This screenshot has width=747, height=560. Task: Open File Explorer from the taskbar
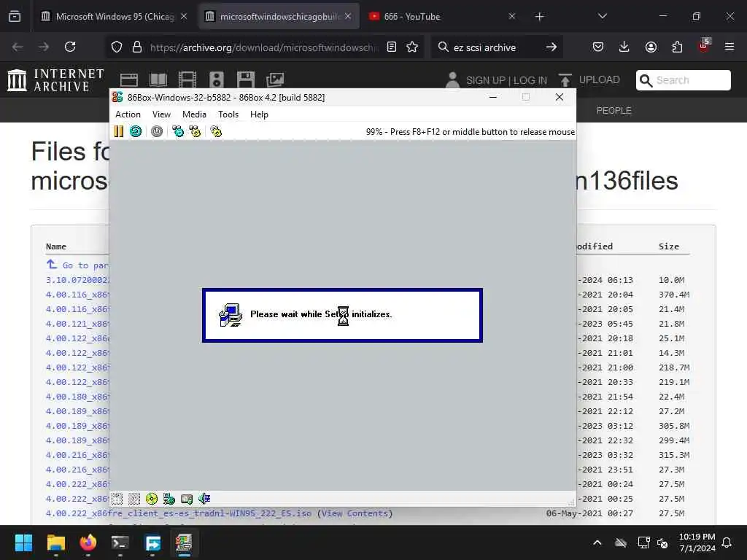point(55,542)
